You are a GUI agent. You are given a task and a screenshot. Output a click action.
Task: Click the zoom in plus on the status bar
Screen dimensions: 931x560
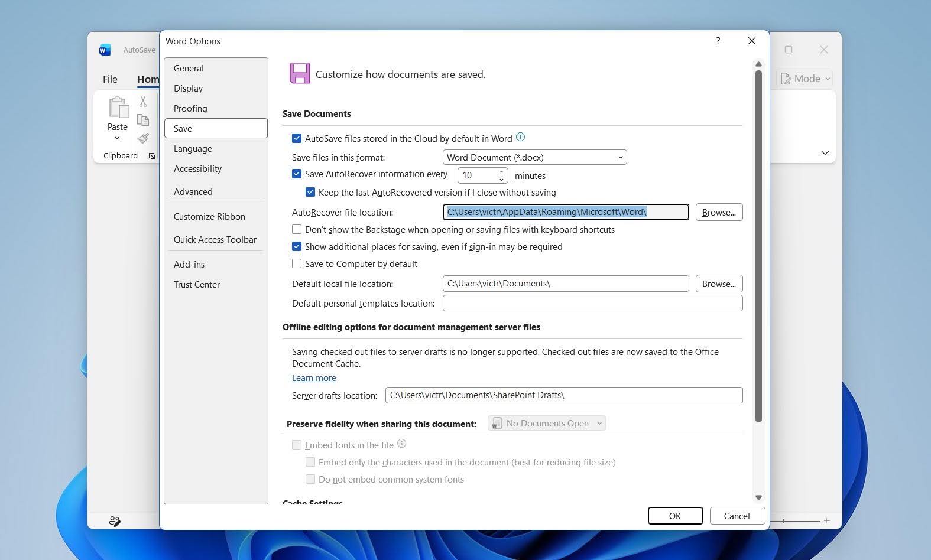tap(826, 521)
